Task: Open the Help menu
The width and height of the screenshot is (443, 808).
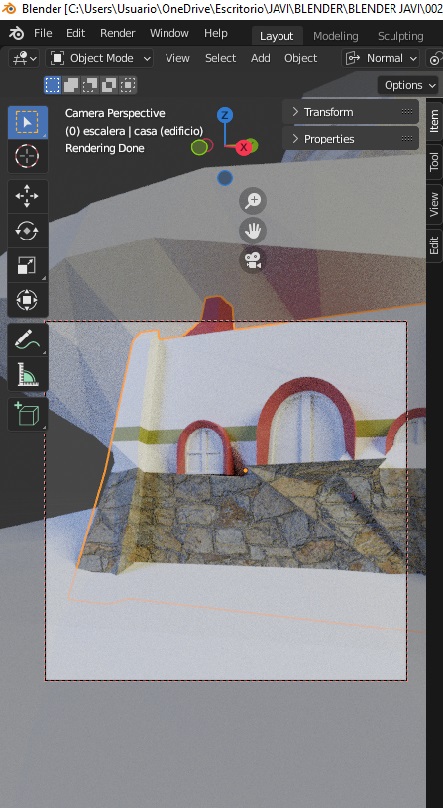Action: [x=215, y=33]
